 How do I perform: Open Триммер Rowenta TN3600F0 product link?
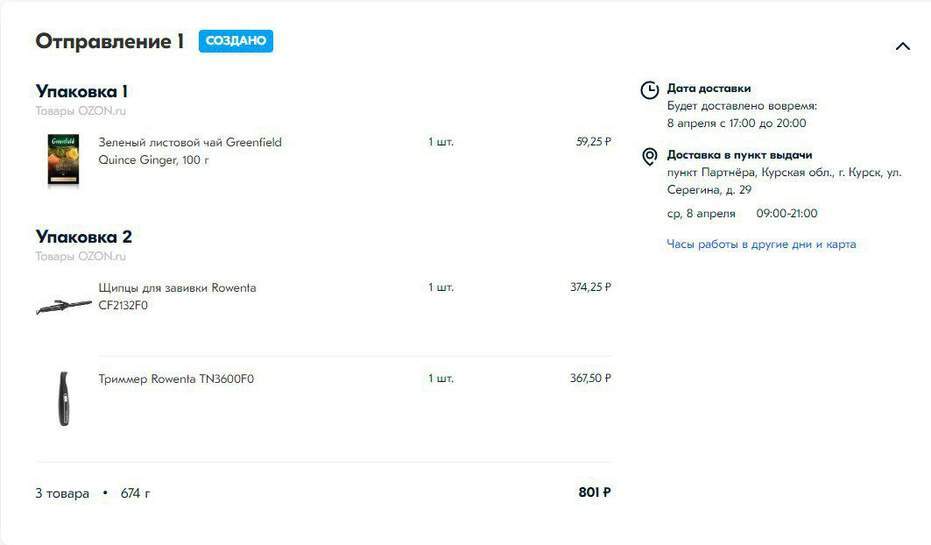coord(176,379)
